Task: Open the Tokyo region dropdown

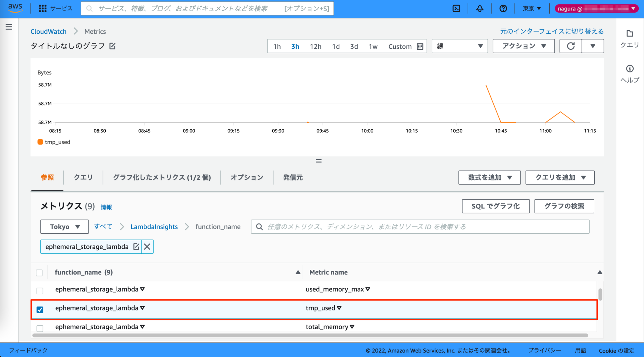Action: click(64, 226)
